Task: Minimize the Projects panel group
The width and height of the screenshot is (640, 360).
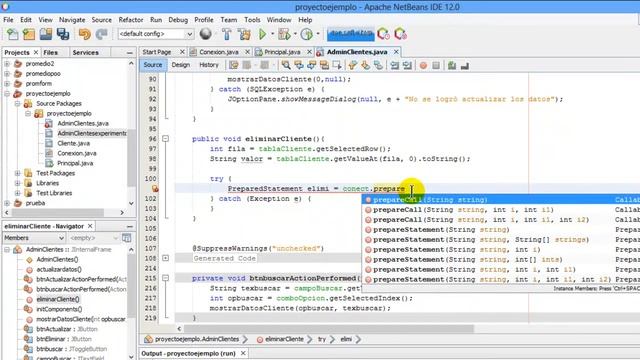Action: [x=129, y=53]
